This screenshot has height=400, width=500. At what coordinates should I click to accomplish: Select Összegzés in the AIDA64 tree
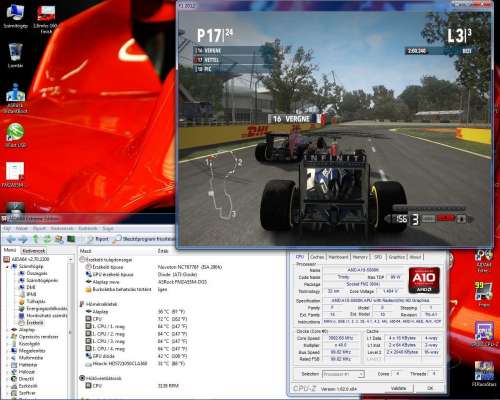33,273
